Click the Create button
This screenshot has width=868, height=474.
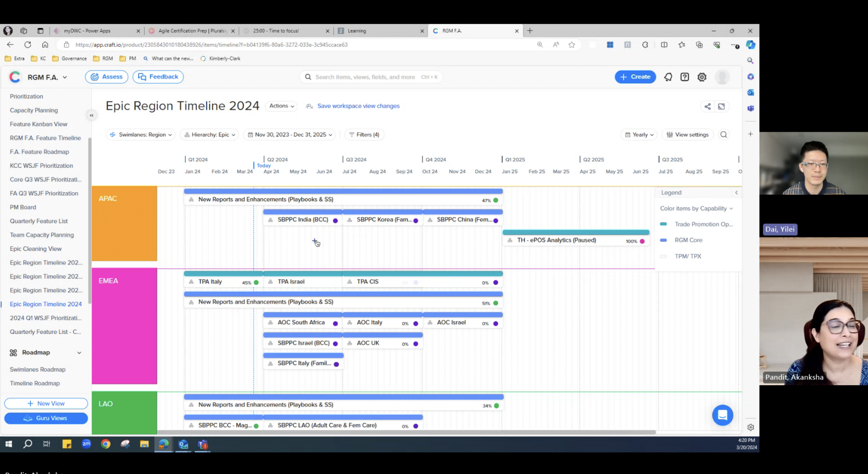point(635,77)
